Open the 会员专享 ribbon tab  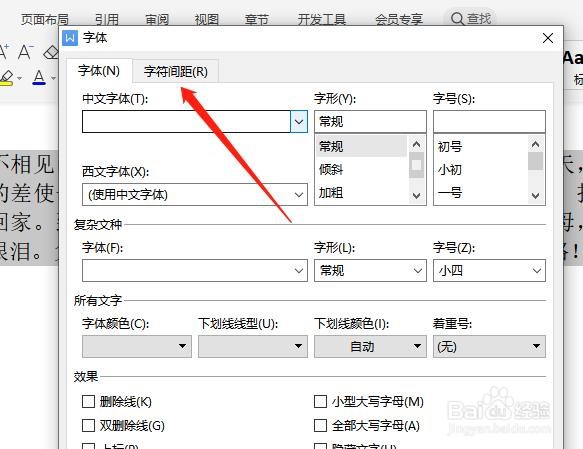[399, 19]
